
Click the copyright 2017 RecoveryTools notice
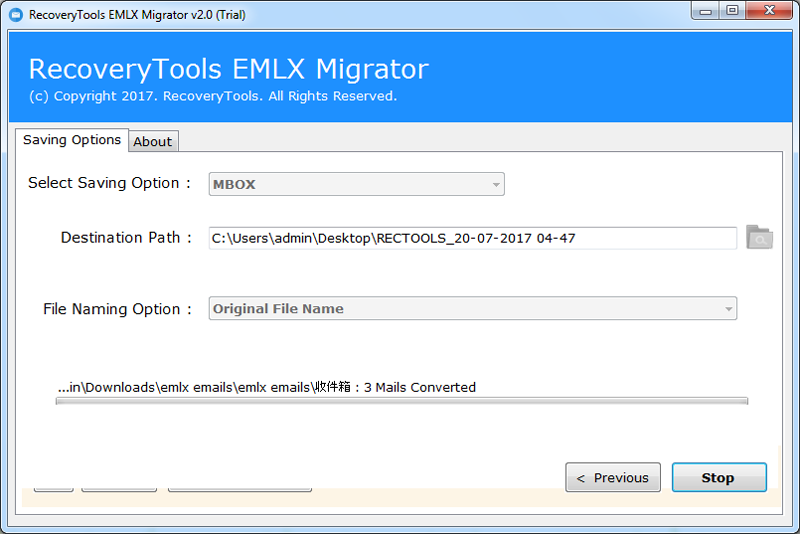pyautogui.click(x=213, y=96)
